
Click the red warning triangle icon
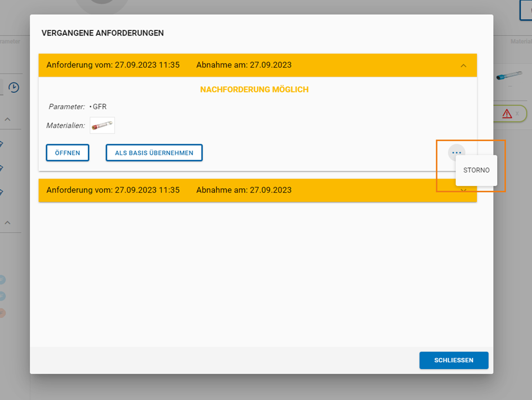point(507,114)
